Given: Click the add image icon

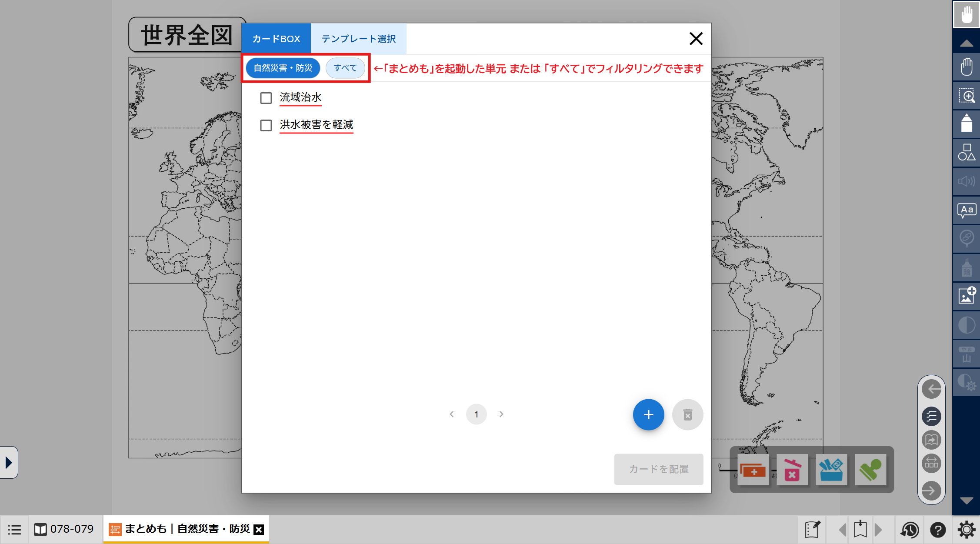Looking at the screenshot, I should point(966,296).
